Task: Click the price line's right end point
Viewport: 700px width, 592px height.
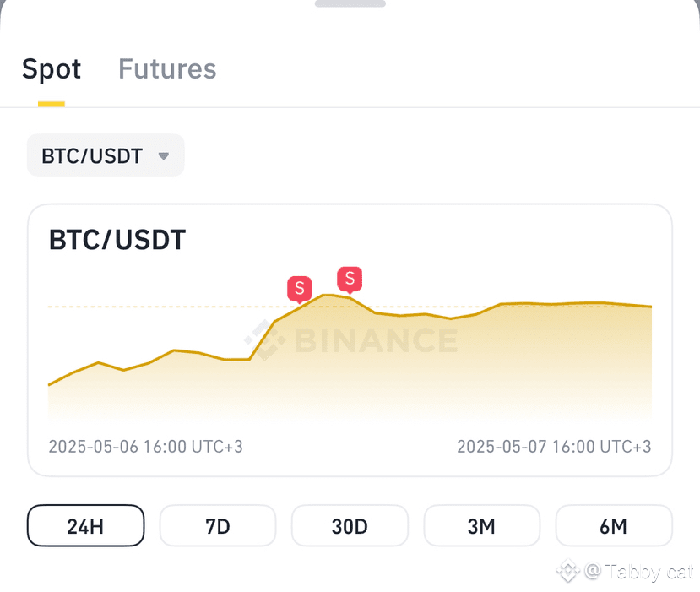Action: pyautogui.click(x=651, y=307)
